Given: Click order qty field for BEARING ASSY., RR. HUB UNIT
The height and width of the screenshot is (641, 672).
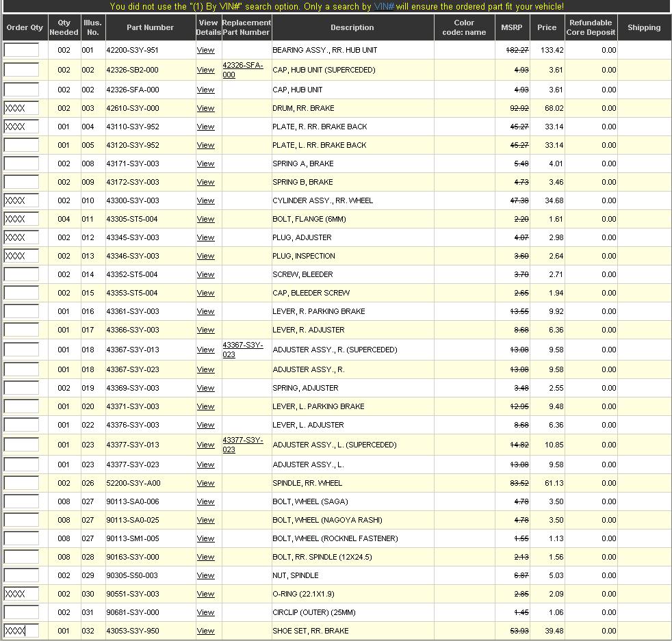Looking at the screenshot, I should (21, 50).
